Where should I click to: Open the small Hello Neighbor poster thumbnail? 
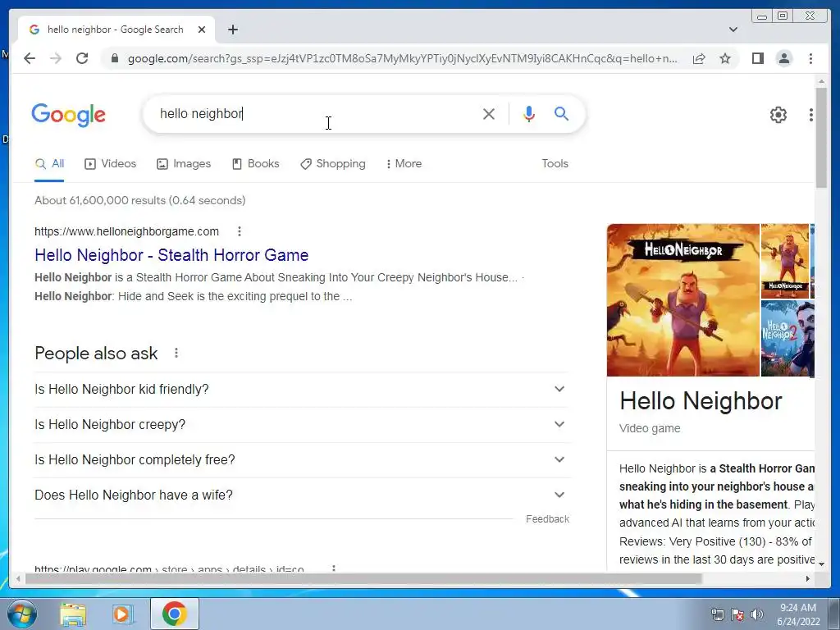pos(785,261)
